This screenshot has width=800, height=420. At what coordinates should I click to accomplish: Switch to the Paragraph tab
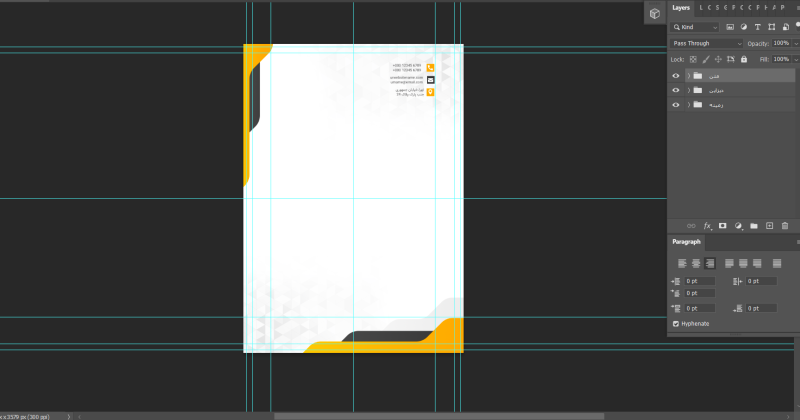click(686, 242)
